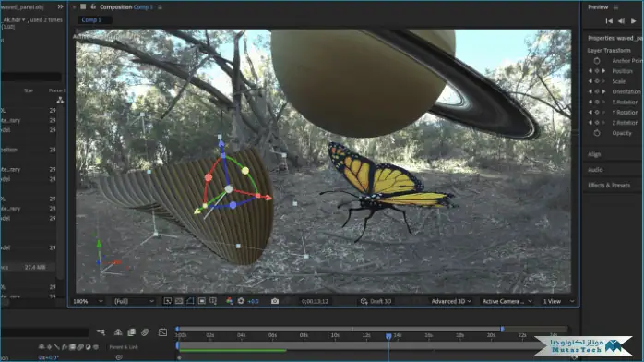This screenshot has height=362, width=644.
Task: Click the project flowchart icon in panel
Action: tap(60, 100)
